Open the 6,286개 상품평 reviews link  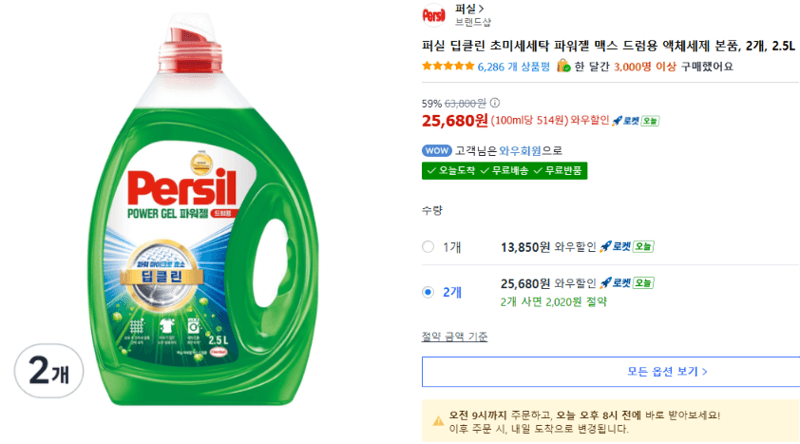514,67
